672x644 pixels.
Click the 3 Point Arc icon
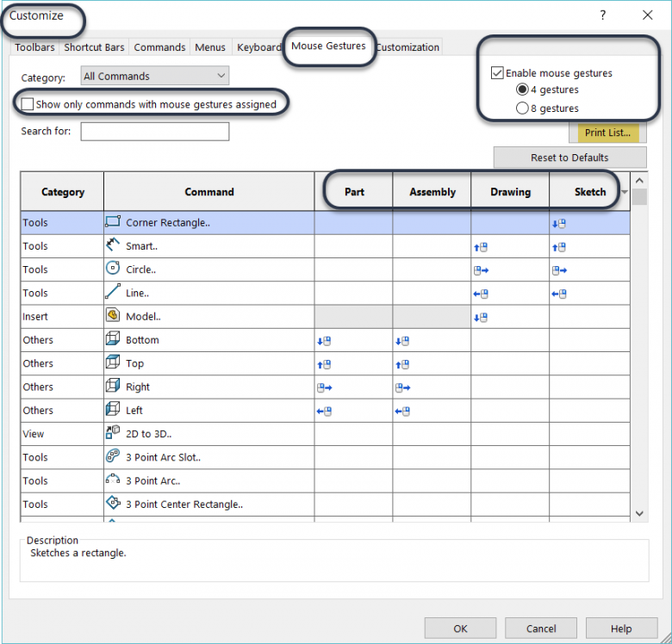click(x=113, y=480)
